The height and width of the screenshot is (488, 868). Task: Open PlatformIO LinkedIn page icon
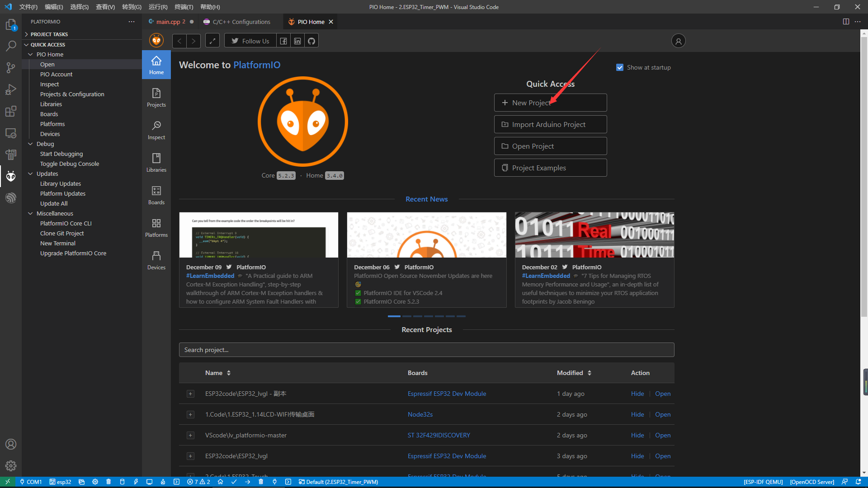pyautogui.click(x=297, y=41)
